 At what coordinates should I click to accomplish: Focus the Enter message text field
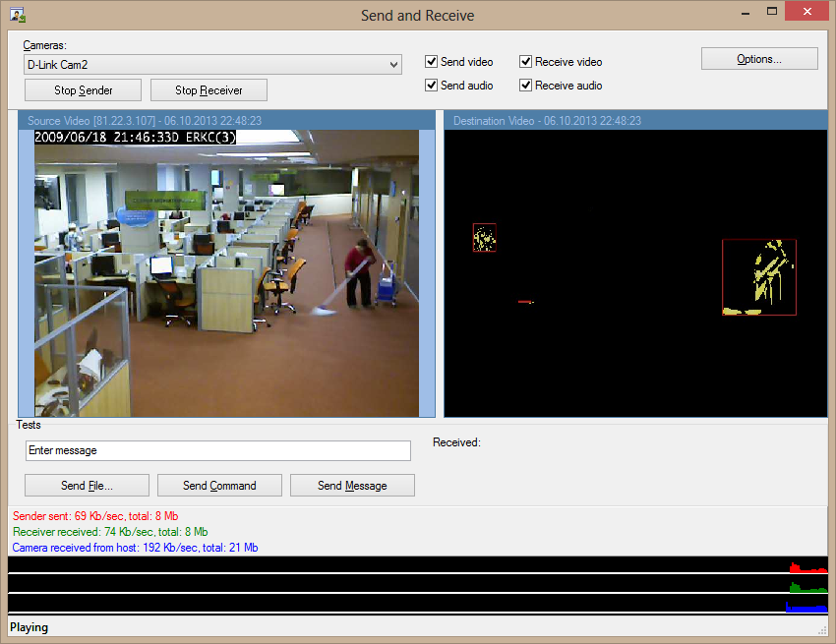pyautogui.click(x=217, y=450)
